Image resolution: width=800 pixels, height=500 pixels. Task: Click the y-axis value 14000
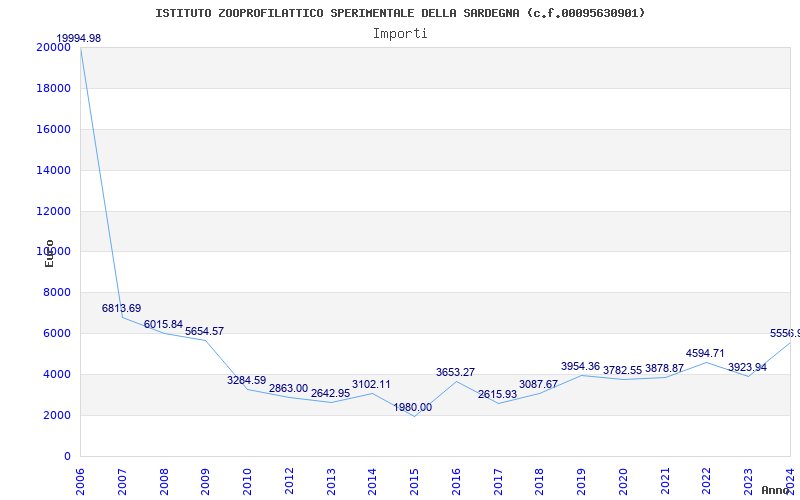coord(53,170)
